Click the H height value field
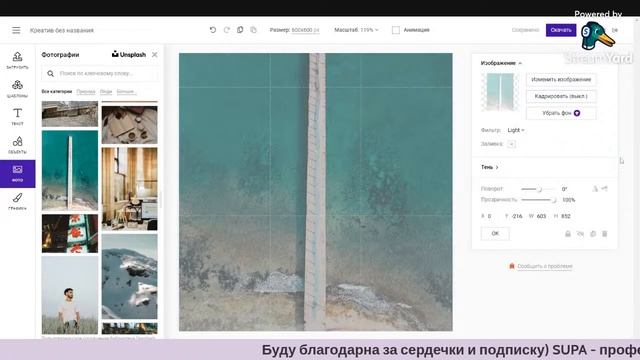This screenshot has height=360, width=640. click(566, 216)
